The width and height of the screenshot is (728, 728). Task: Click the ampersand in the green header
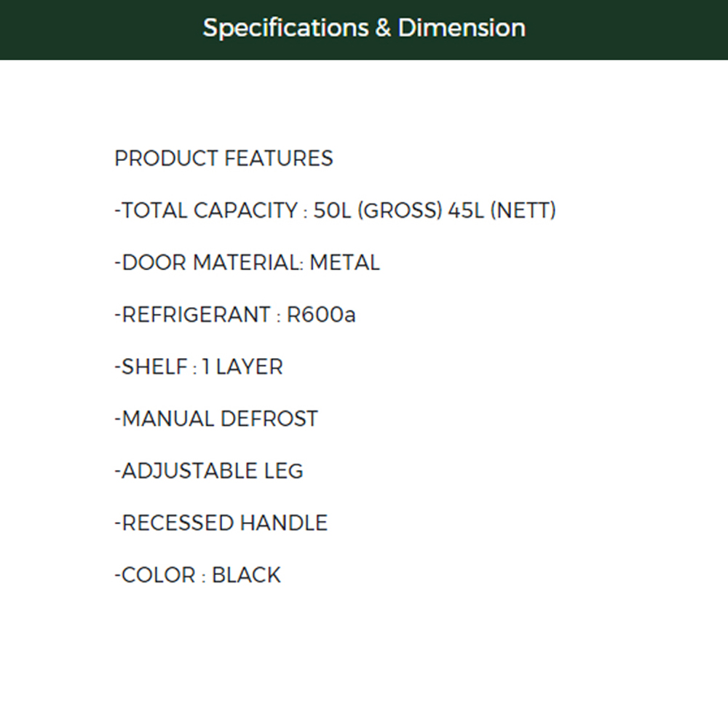383,28
